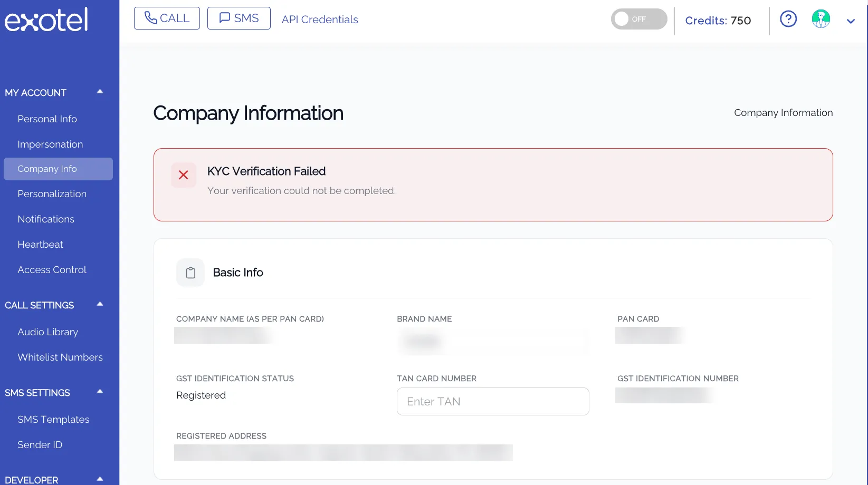Image resolution: width=868 pixels, height=485 pixels.
Task: Click the red X icon in KYC alert
Action: point(184,175)
